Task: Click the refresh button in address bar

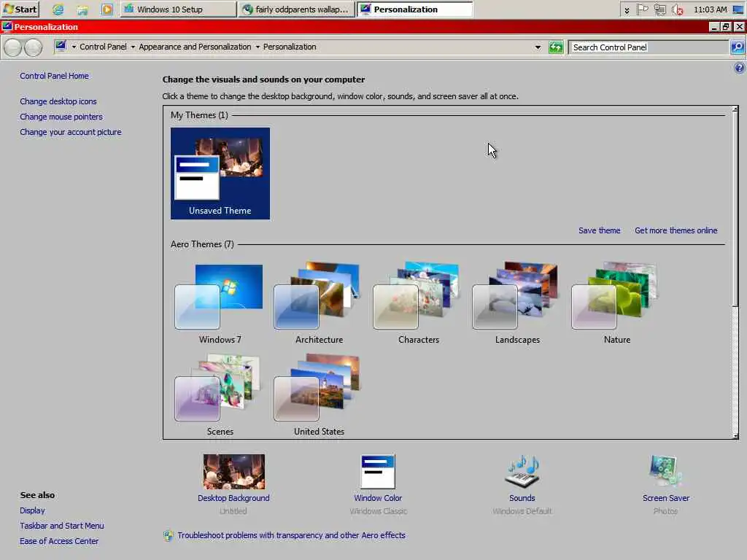Action: tap(555, 47)
